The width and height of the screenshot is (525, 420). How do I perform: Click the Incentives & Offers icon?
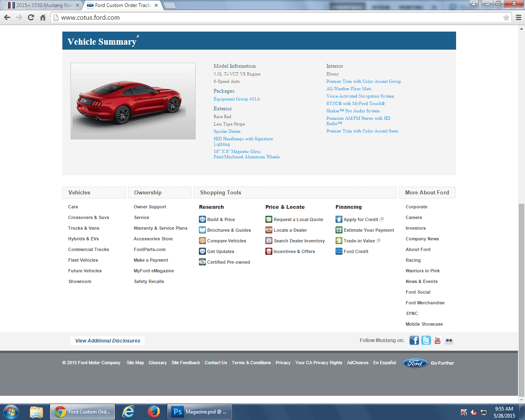point(269,251)
